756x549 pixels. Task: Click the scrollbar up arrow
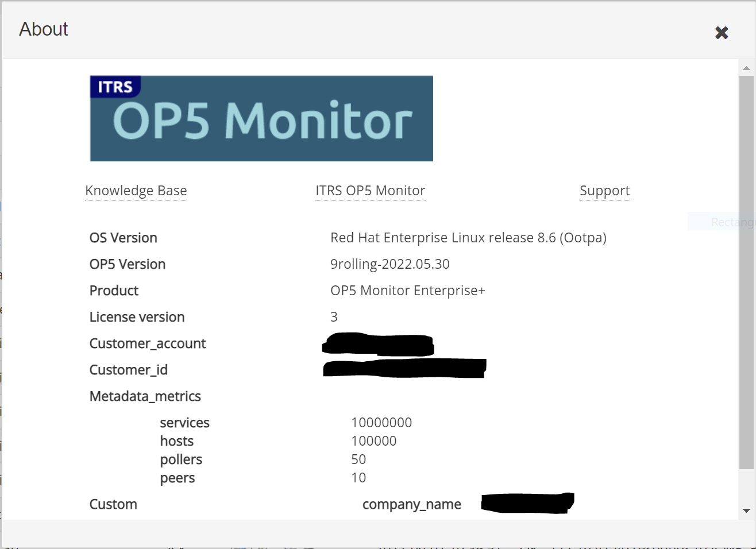746,68
